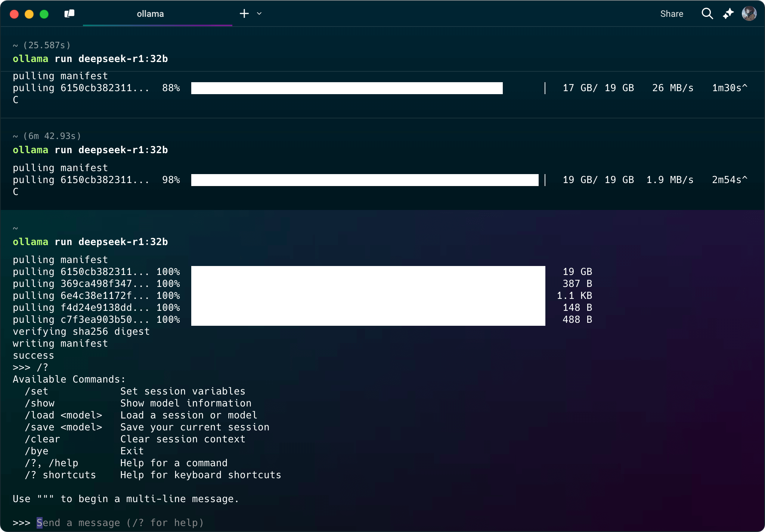This screenshot has height=532, width=765.
Task: Select the first 'ollama run deepseek-r1:32b' command block
Action: pyautogui.click(x=90, y=59)
